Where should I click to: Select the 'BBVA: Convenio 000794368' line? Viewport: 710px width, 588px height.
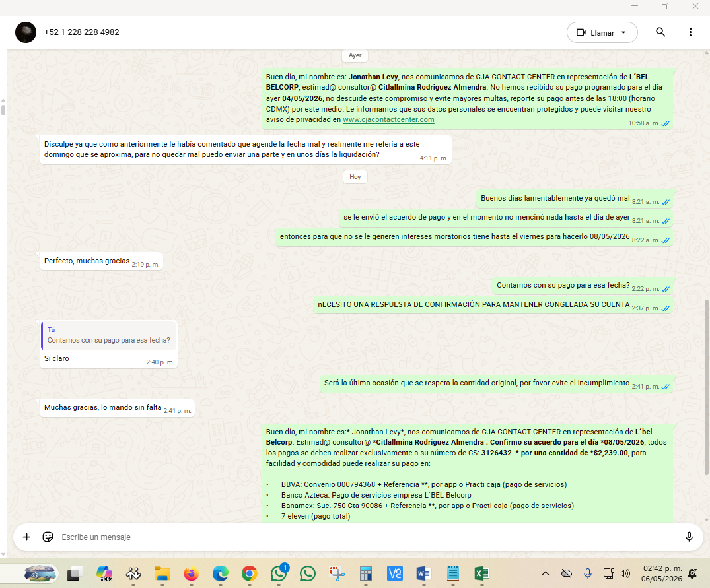click(x=424, y=484)
